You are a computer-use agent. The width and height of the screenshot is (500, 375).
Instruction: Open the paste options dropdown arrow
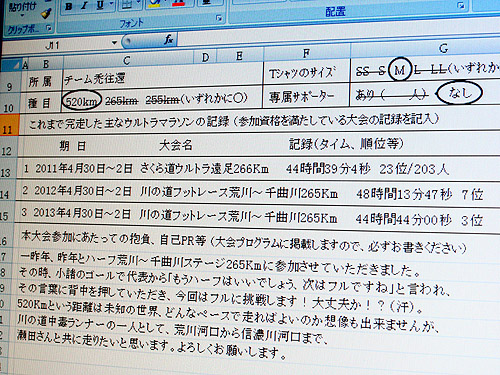pyautogui.click(x=22, y=15)
